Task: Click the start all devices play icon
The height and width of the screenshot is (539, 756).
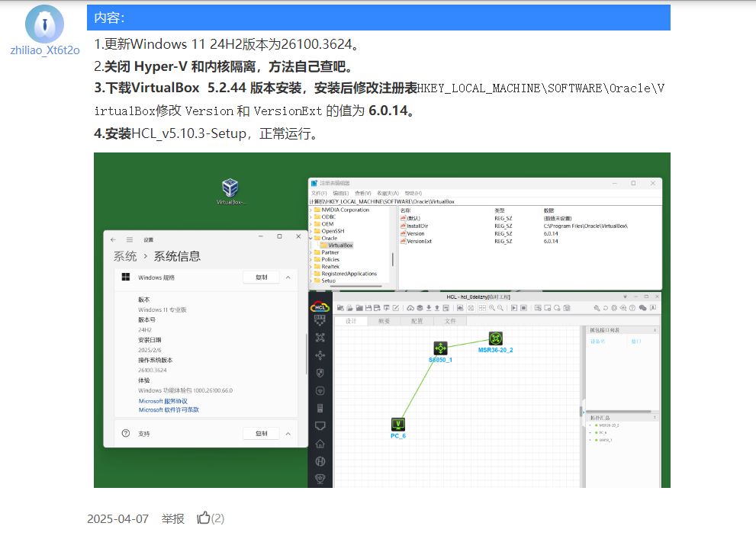Action: tap(514, 308)
